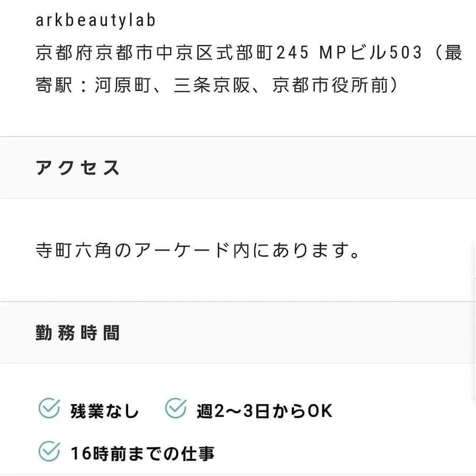Click the scrollbar on the right edge
This screenshot has width=476, height=476.
tap(475, 308)
